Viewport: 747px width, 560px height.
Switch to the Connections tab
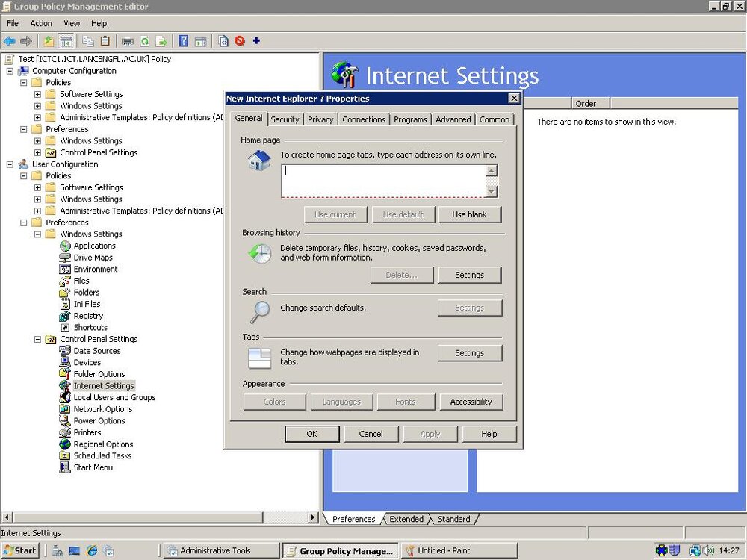click(x=364, y=119)
